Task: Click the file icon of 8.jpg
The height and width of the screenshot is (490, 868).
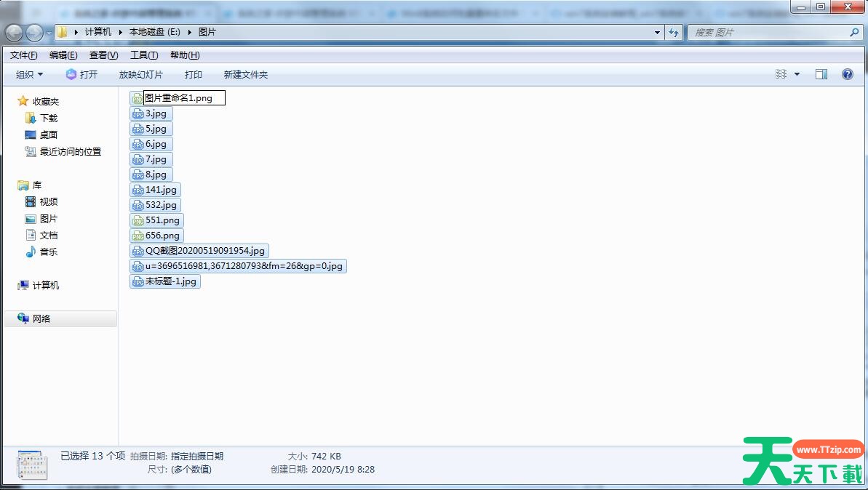Action: point(138,174)
